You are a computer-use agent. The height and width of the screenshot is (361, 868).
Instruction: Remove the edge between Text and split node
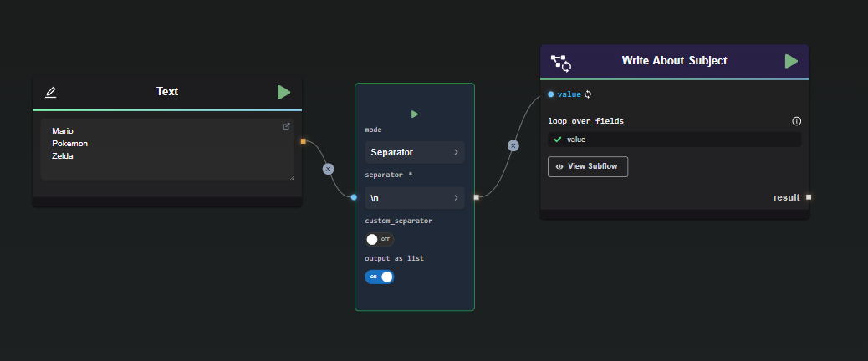tap(329, 169)
